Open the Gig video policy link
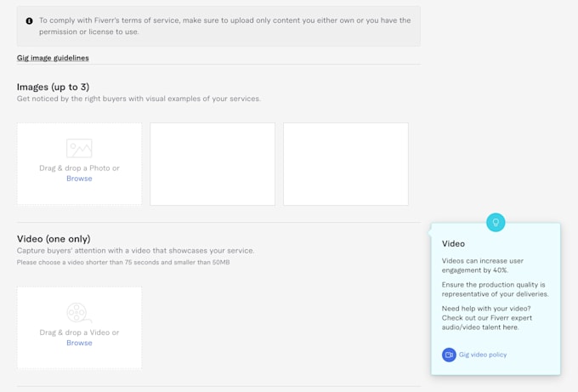This screenshot has width=578, height=392. coord(483,355)
